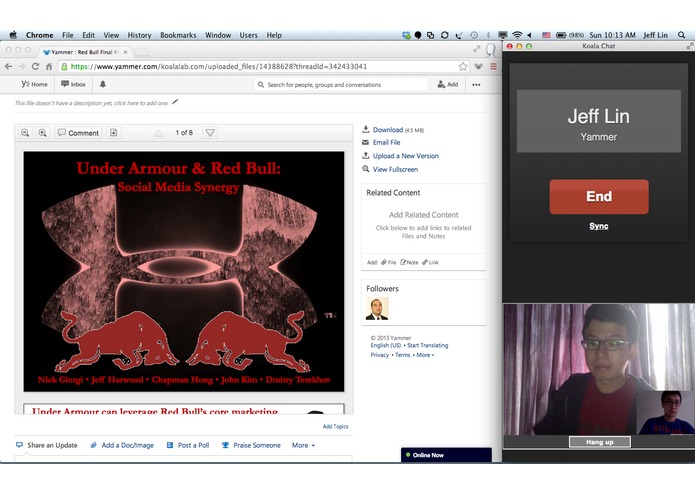The width and height of the screenshot is (695, 494).
Task: Select Share an Update
Action: point(47,445)
